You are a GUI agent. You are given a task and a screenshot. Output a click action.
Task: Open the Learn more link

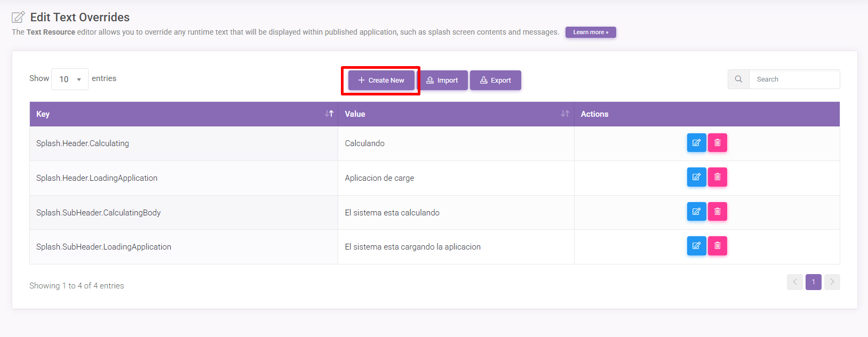point(591,33)
